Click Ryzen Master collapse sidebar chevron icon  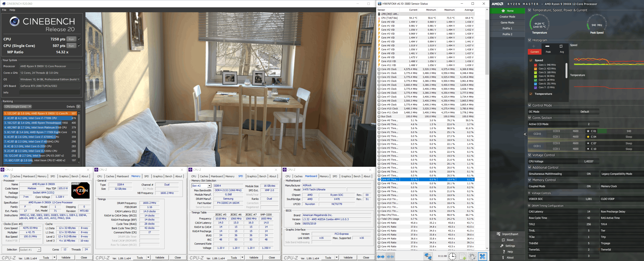click(x=525, y=134)
